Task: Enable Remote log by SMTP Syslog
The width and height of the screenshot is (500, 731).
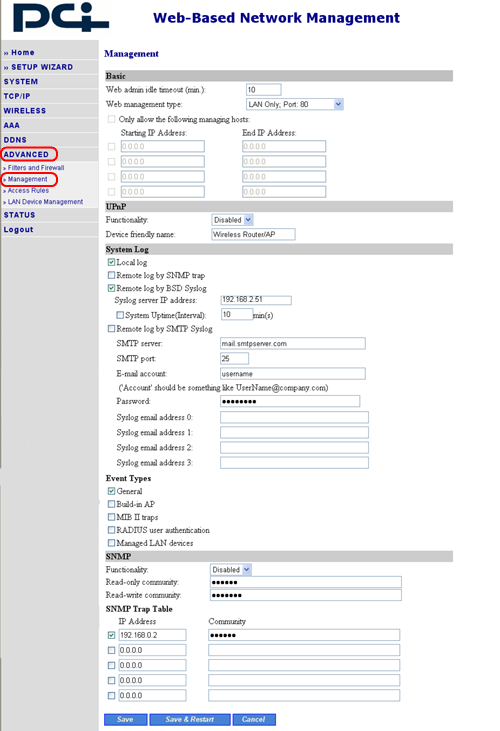Action: point(111,329)
